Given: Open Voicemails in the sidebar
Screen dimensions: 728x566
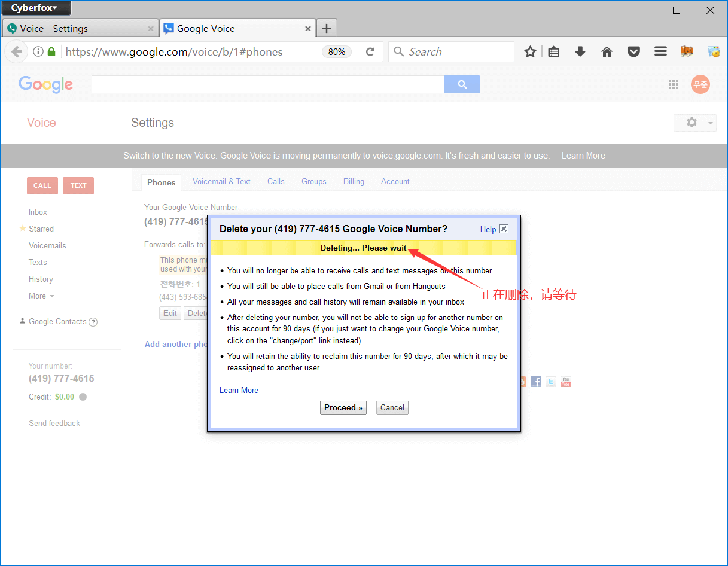Looking at the screenshot, I should click(47, 245).
